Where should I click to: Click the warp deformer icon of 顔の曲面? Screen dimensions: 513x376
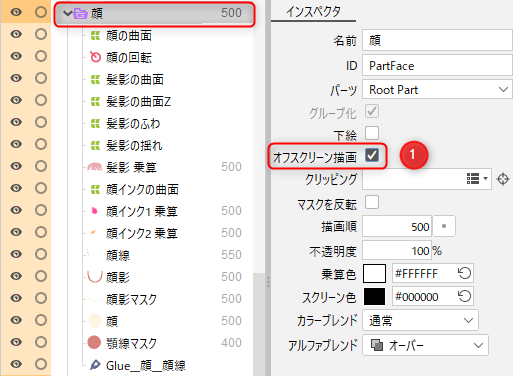[95, 35]
